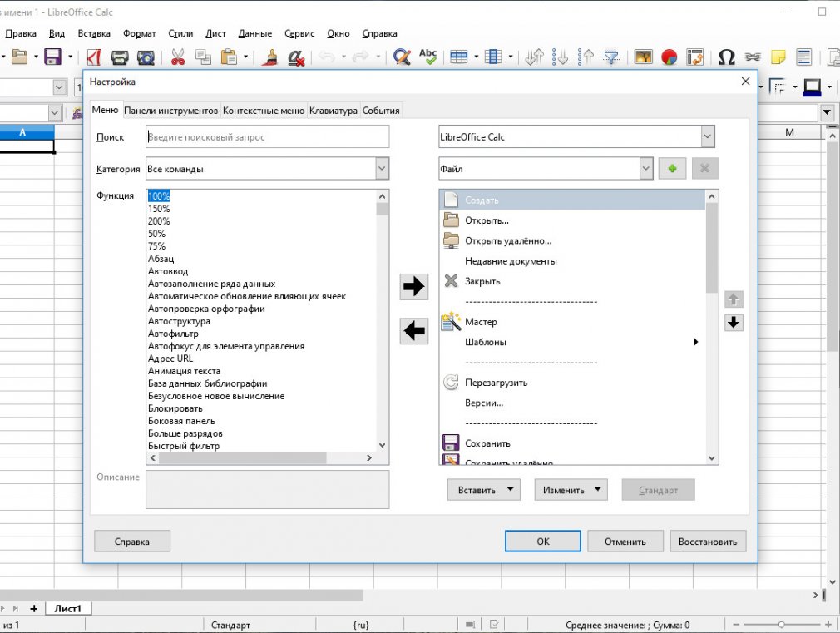Click the Clear Direct Formatting icon
840x633 pixels.
(x=296, y=57)
